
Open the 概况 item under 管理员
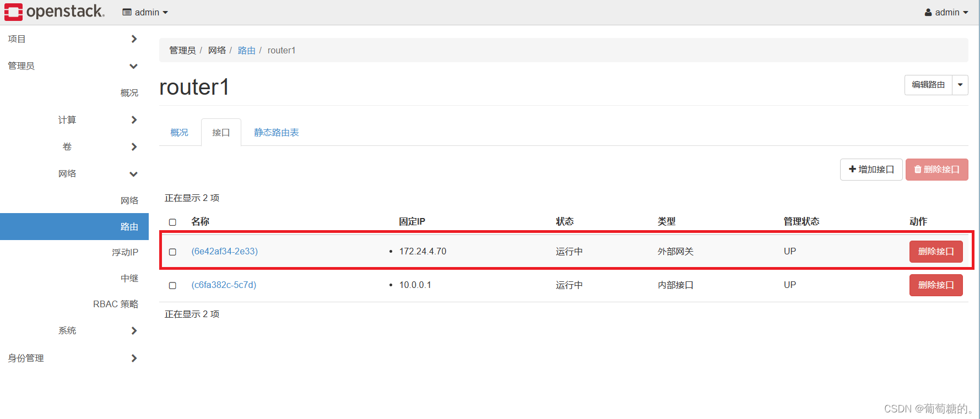coord(129,92)
